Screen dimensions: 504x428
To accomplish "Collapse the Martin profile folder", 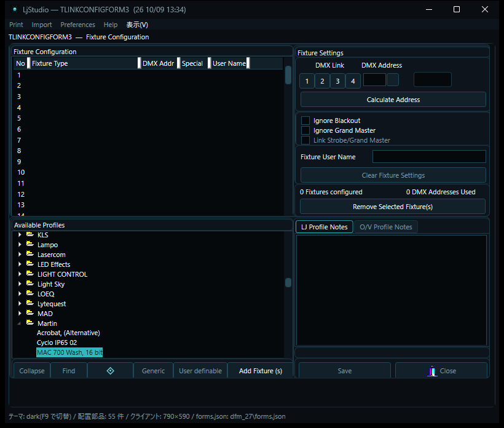I will pos(19,323).
